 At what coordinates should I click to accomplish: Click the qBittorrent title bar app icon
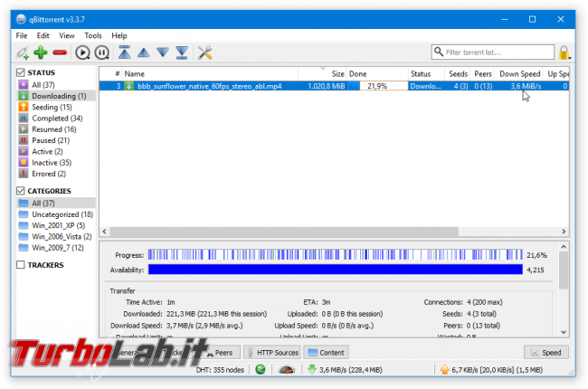[21, 19]
